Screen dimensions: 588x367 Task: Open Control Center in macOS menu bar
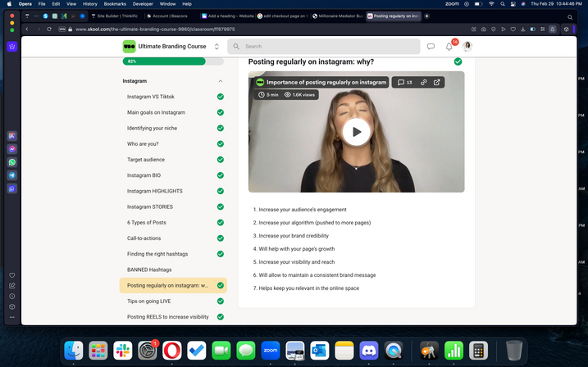[x=513, y=4]
